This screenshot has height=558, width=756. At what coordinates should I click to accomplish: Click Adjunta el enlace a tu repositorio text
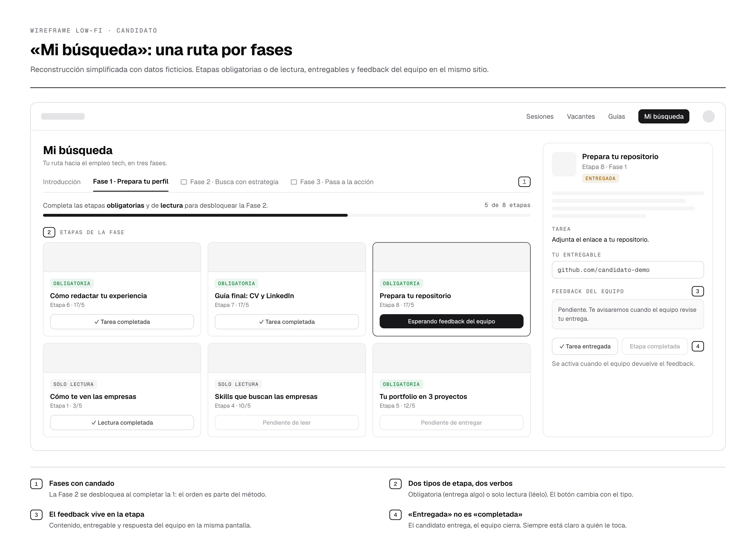pyautogui.click(x=600, y=240)
